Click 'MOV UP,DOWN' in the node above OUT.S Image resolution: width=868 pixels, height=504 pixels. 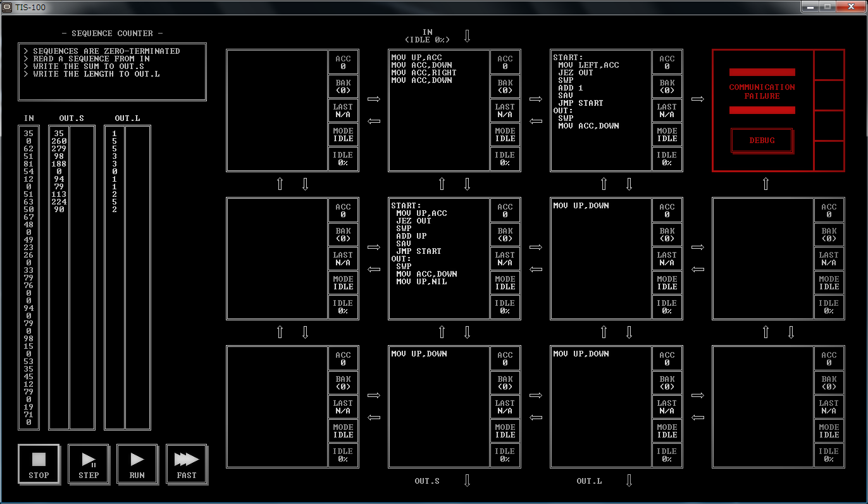(x=419, y=354)
